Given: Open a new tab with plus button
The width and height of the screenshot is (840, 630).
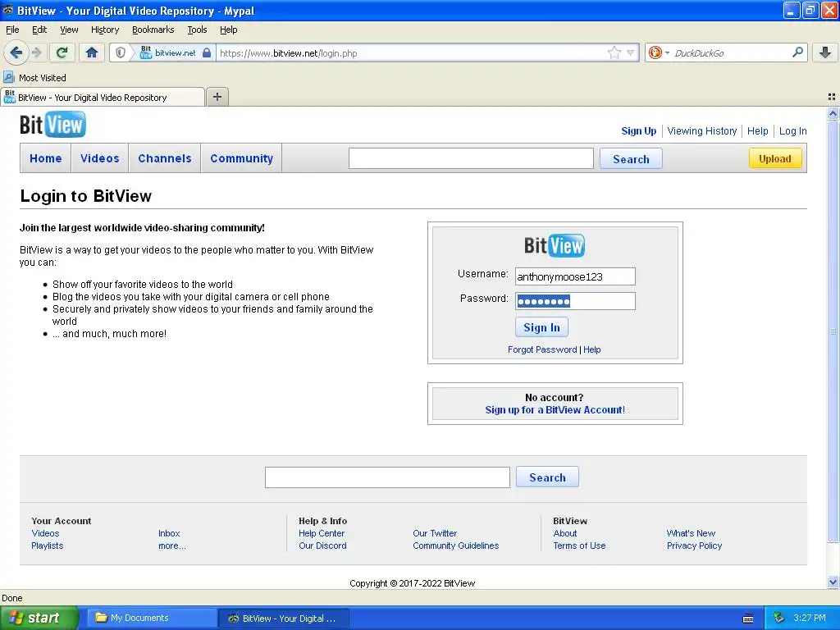Looking at the screenshot, I should pyautogui.click(x=217, y=97).
